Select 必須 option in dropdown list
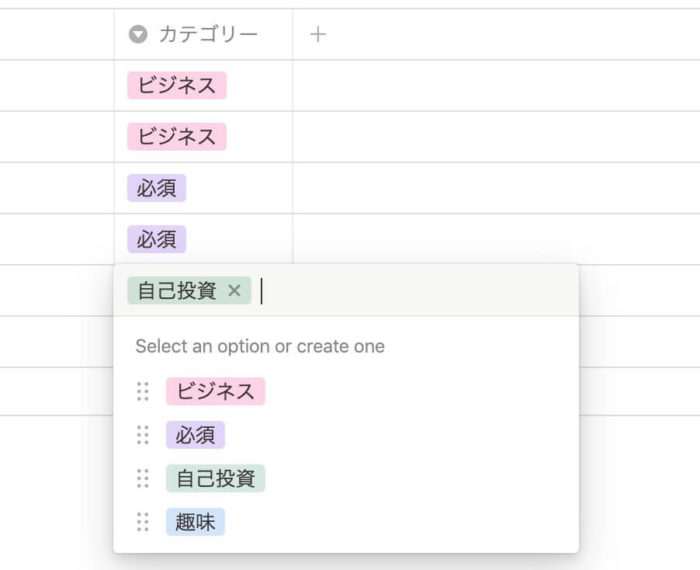This screenshot has height=570, width=700. point(195,435)
